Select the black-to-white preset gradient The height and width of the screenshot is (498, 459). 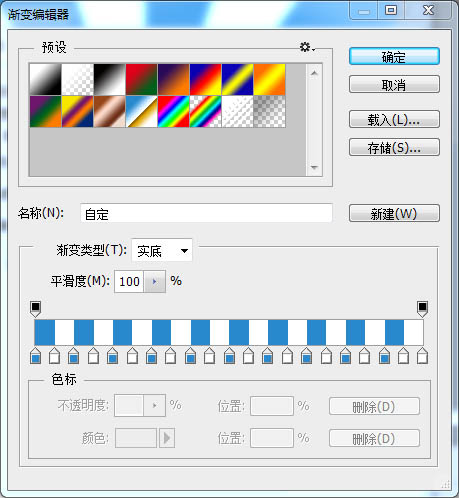coord(109,79)
